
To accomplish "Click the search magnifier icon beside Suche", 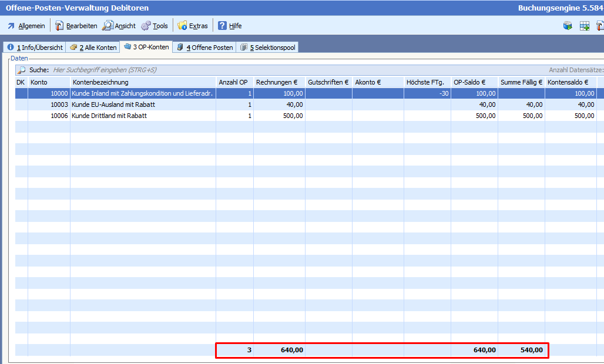I will [22, 70].
